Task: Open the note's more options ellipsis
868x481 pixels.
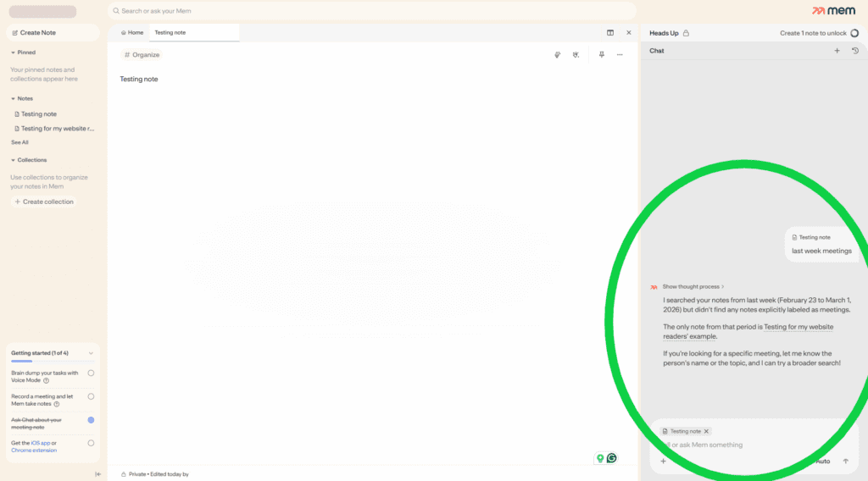Action: tap(620, 55)
